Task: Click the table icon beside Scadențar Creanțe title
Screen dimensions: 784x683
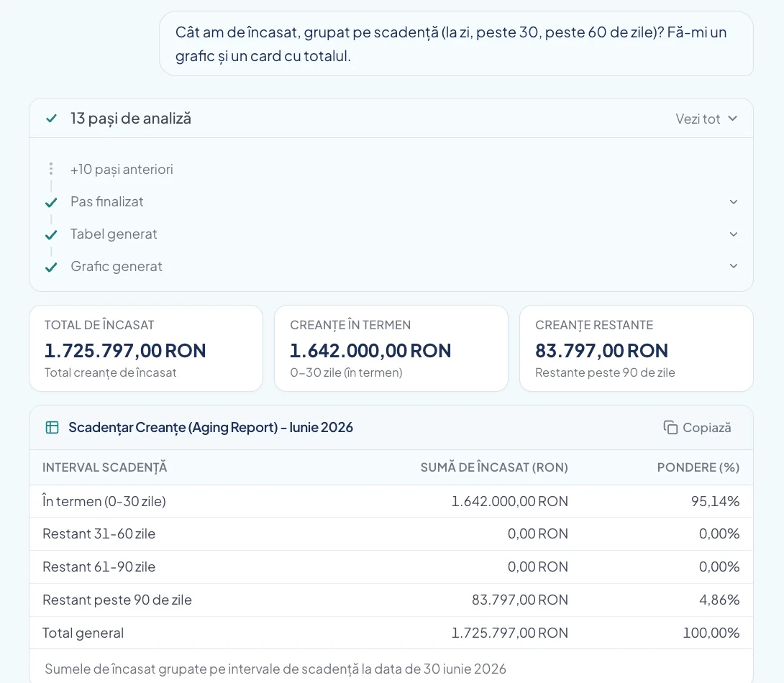Action: coord(52,428)
